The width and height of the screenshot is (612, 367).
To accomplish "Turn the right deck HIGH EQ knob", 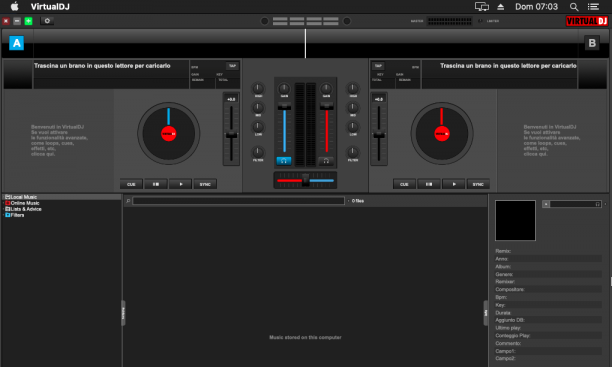I will [x=353, y=88].
